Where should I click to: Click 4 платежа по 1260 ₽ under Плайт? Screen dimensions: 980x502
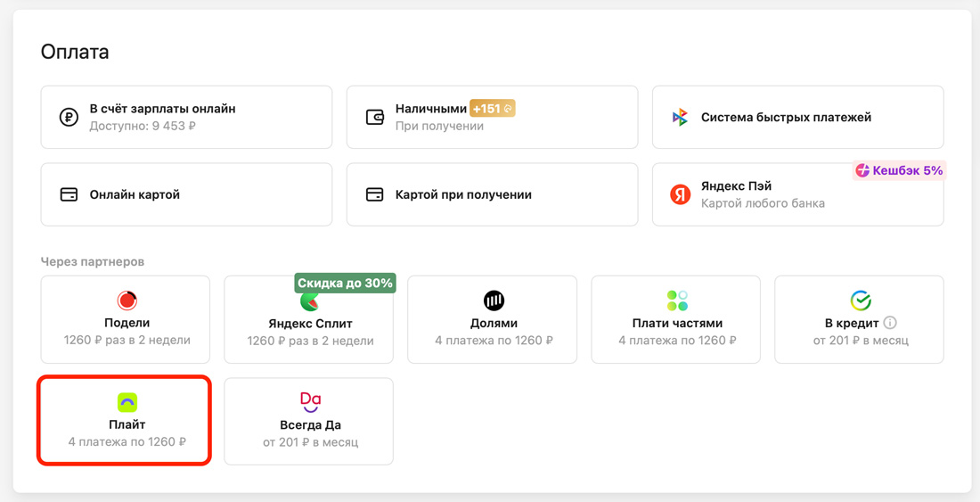pos(127,442)
